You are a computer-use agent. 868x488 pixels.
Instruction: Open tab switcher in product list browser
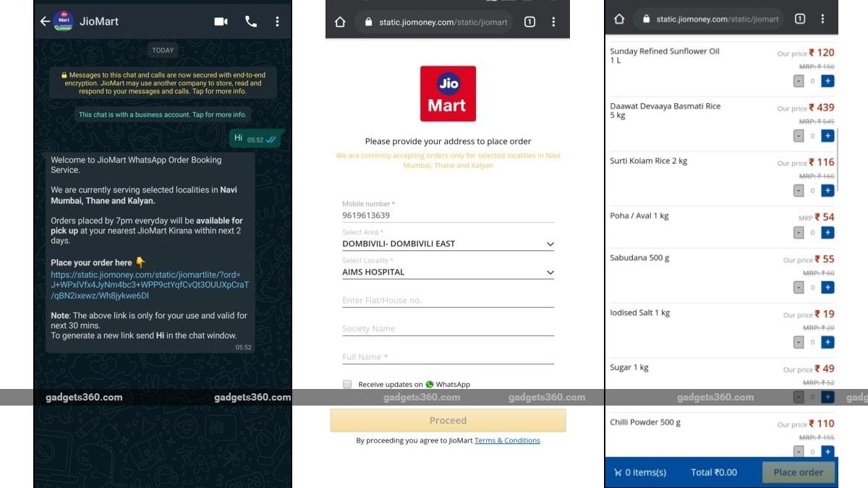[800, 19]
